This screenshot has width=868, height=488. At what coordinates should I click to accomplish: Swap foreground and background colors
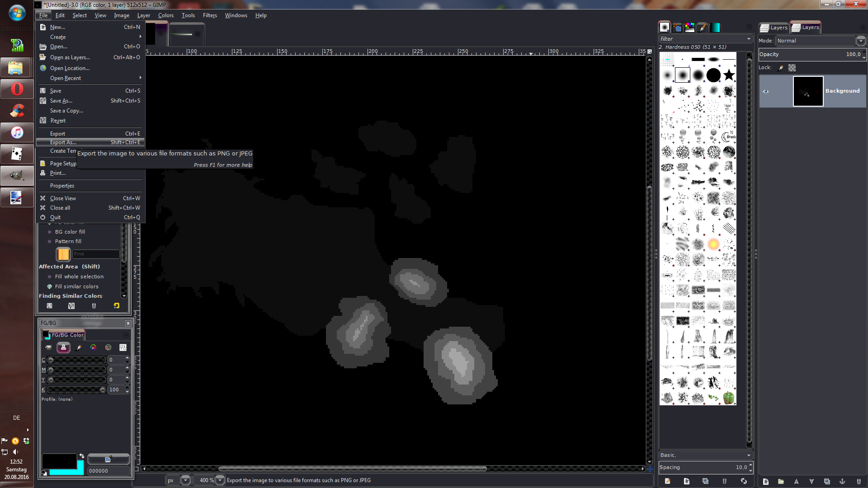pos(81,456)
